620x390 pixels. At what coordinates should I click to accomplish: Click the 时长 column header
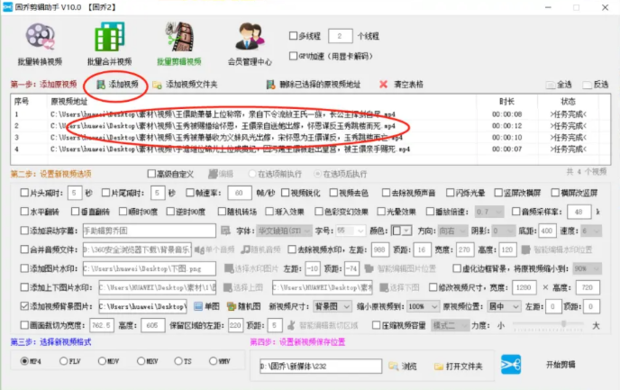507,102
